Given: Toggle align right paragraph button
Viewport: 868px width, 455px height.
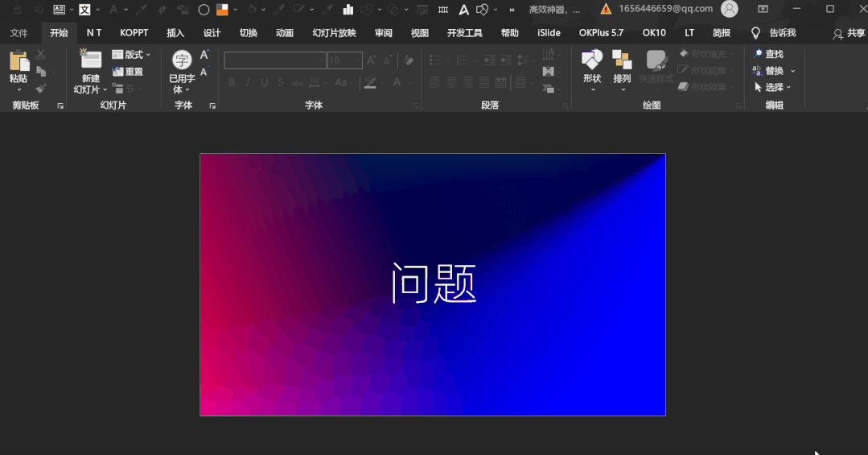Looking at the screenshot, I should 468,83.
